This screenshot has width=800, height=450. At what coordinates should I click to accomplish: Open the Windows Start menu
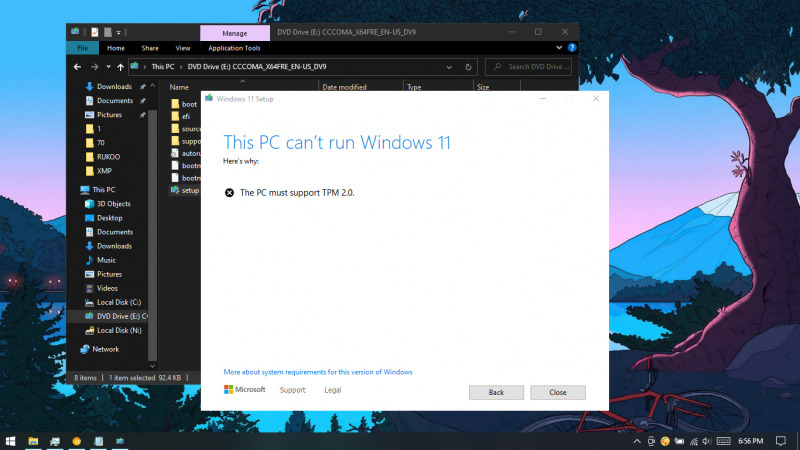(x=10, y=441)
